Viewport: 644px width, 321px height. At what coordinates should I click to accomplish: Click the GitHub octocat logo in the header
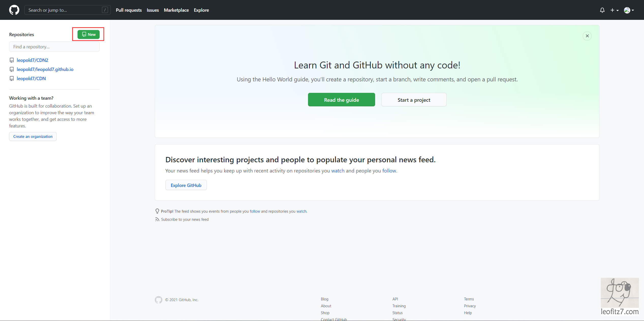click(14, 10)
